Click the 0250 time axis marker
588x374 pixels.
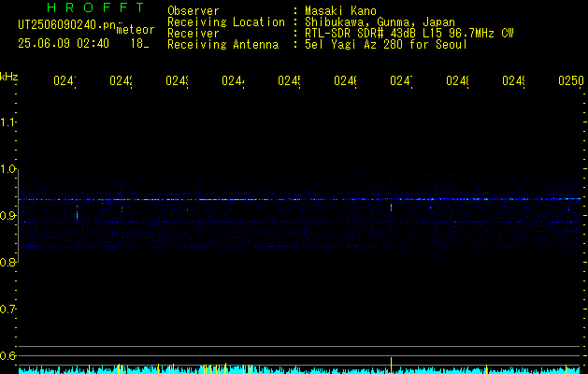571,80
